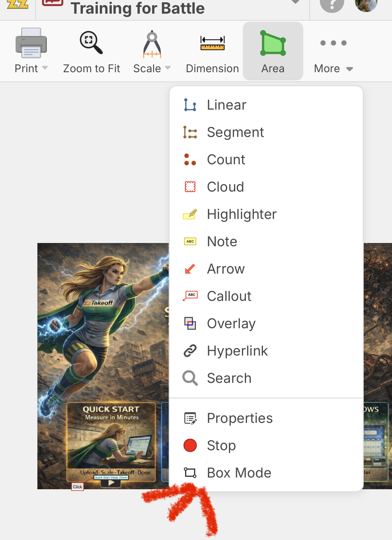This screenshot has width=392, height=540.
Task: Select the Area measurement tool
Action: pyautogui.click(x=273, y=51)
